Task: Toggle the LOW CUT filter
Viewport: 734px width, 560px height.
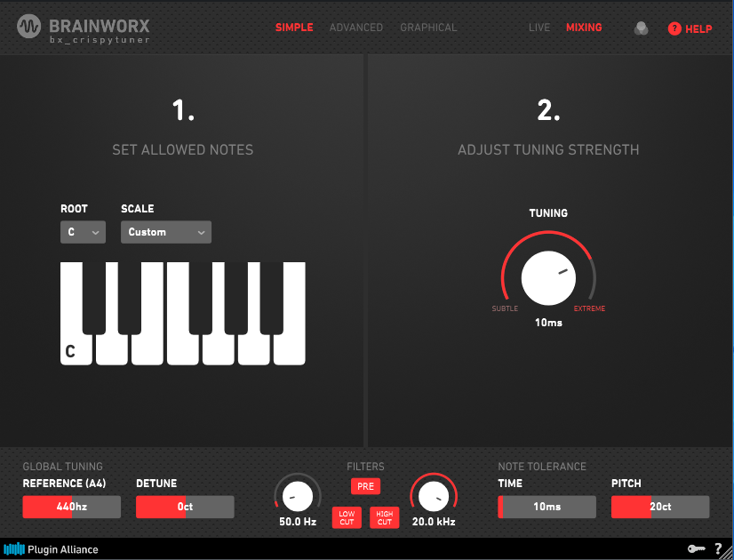Action: point(347,517)
